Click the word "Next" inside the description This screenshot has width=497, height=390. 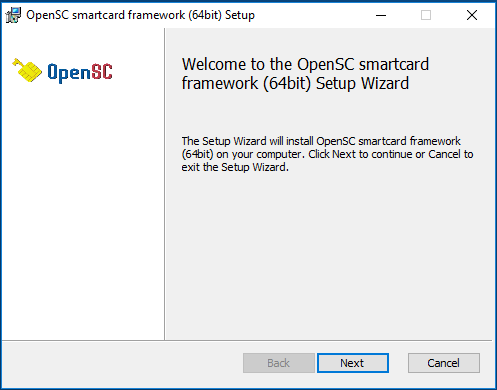click(x=344, y=154)
